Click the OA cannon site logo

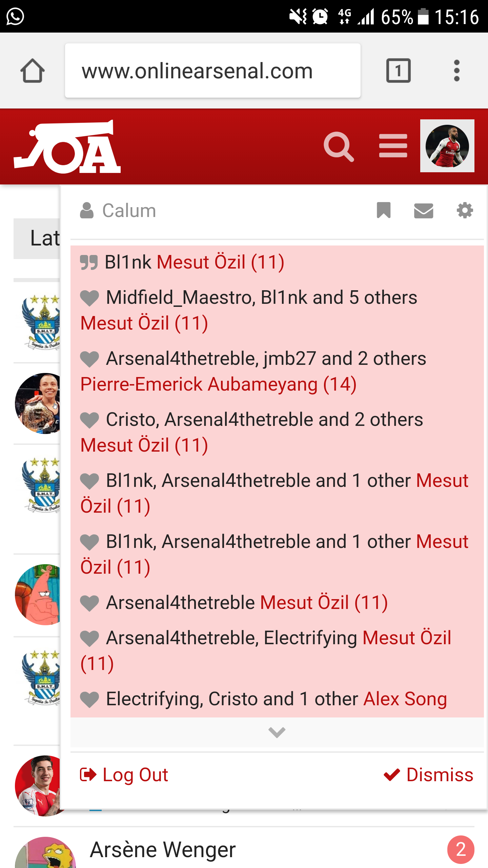tap(67, 147)
